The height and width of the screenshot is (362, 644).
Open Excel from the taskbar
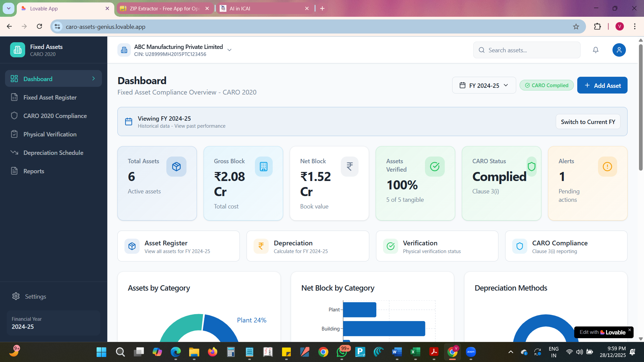click(415, 352)
